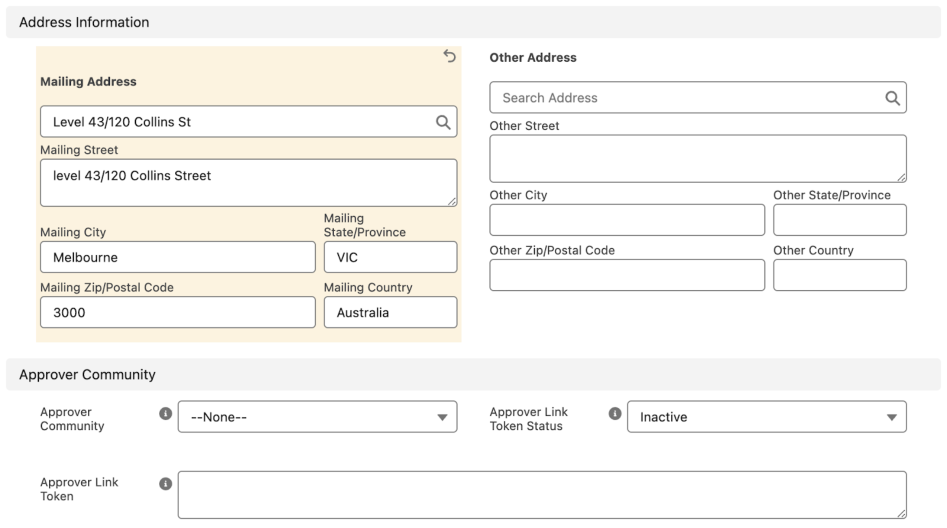The height and width of the screenshot is (528, 947).
Task: Click into the Mailing Street text area
Action: coord(249,183)
